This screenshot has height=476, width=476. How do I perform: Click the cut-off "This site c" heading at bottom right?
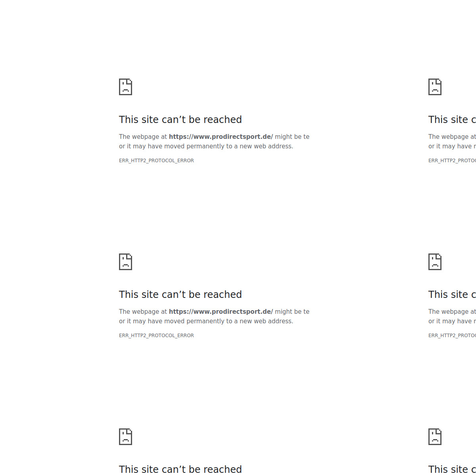point(451,469)
